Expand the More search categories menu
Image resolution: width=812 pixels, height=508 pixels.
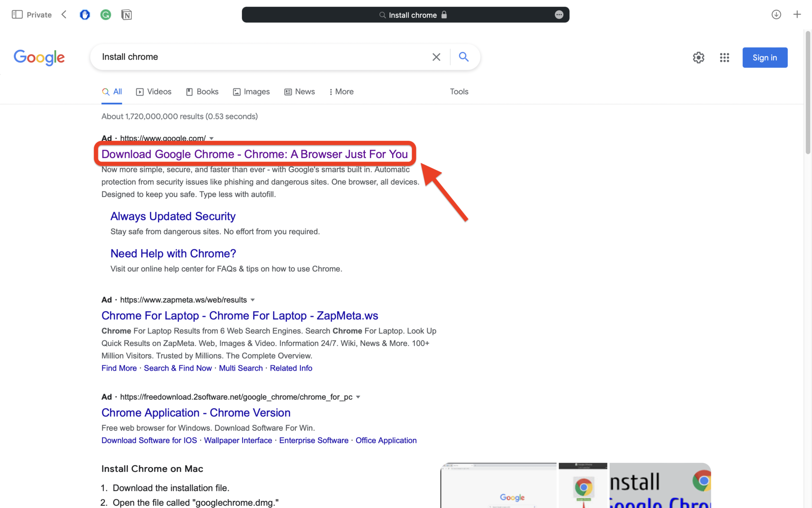(x=341, y=92)
